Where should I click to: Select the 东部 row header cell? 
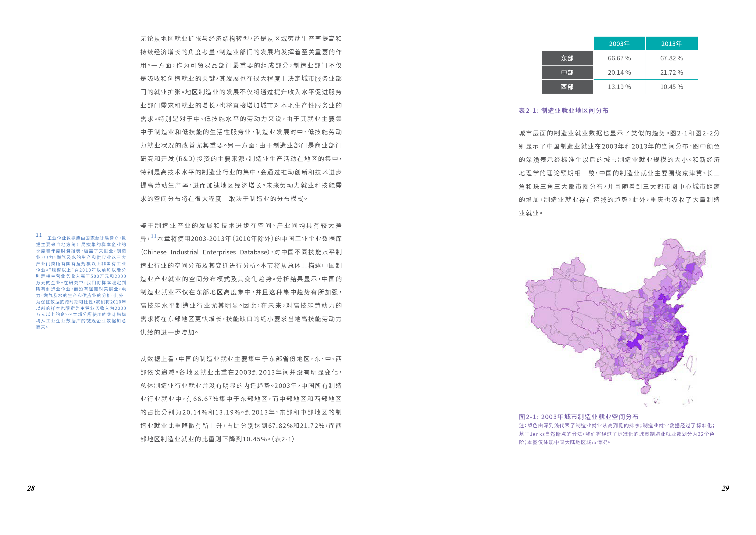click(567, 58)
